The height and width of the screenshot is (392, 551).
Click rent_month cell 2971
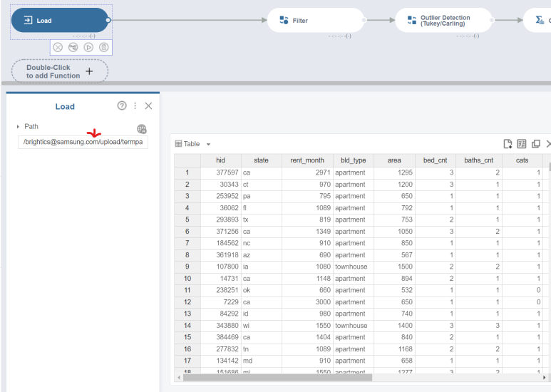click(x=307, y=172)
